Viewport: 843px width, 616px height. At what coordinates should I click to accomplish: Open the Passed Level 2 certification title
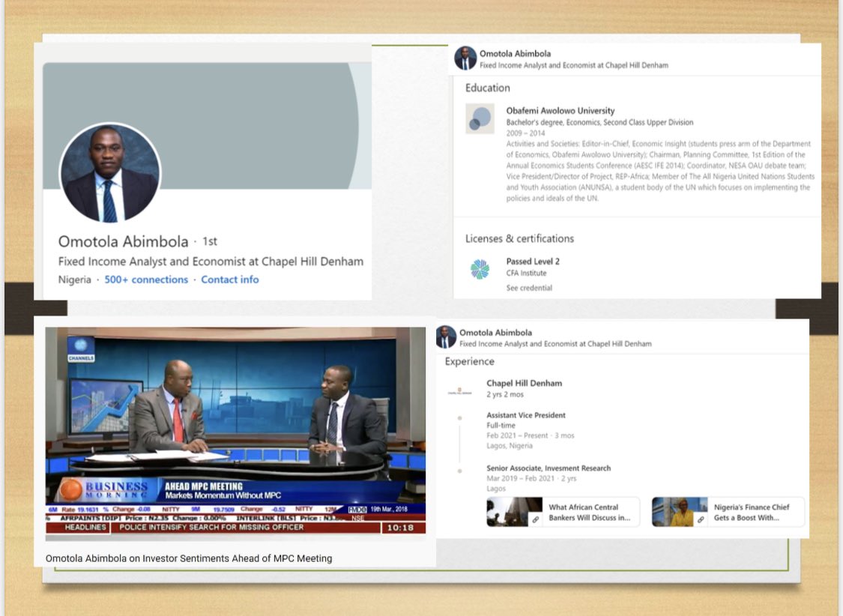coord(533,262)
